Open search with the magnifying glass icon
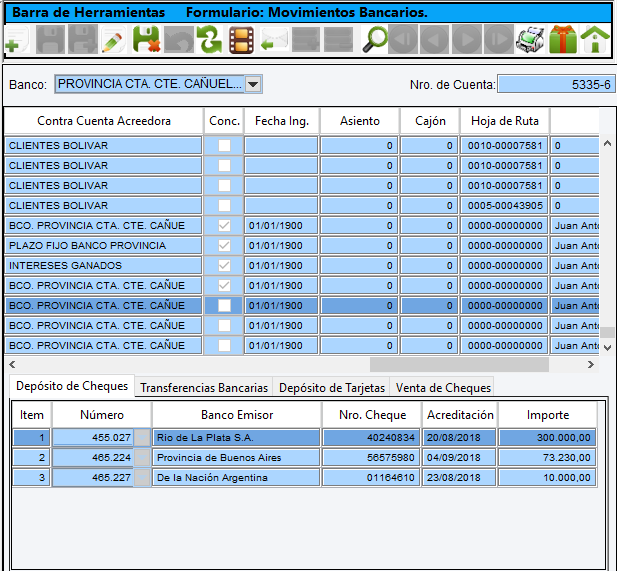This screenshot has width=617, height=571. [374, 39]
